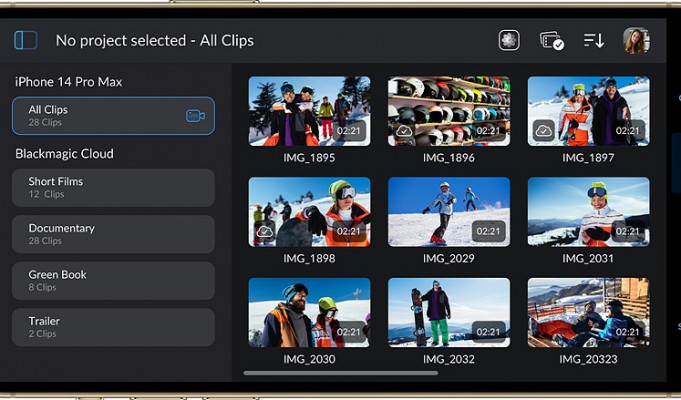Open the Photos library icon
681x400 pixels.
click(509, 40)
